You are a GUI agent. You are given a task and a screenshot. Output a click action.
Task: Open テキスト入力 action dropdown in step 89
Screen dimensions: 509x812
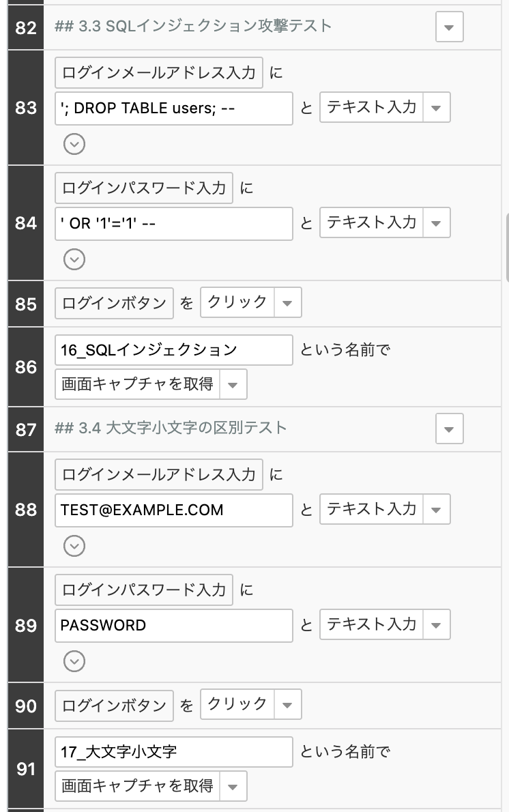(x=437, y=625)
